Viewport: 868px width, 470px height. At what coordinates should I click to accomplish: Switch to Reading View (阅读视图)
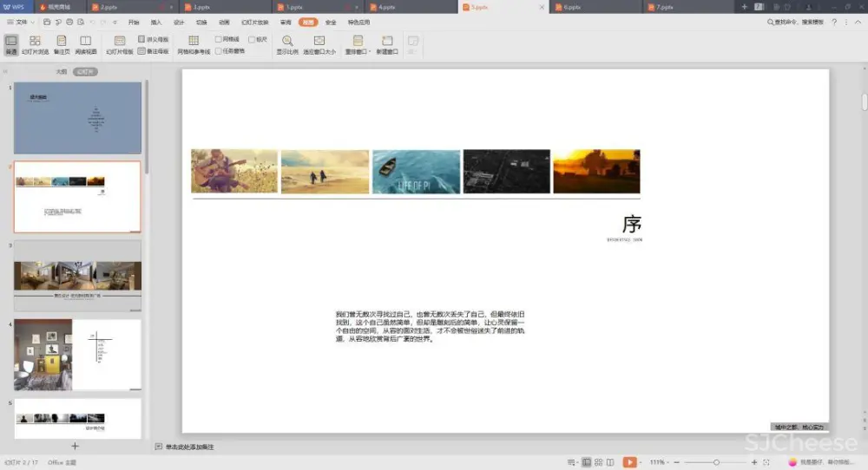85,45
